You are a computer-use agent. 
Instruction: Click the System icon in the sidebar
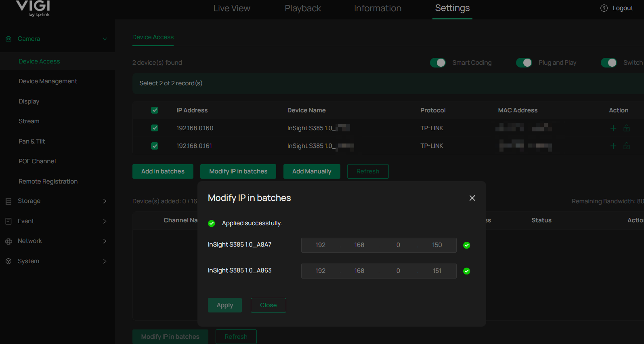pos(8,261)
